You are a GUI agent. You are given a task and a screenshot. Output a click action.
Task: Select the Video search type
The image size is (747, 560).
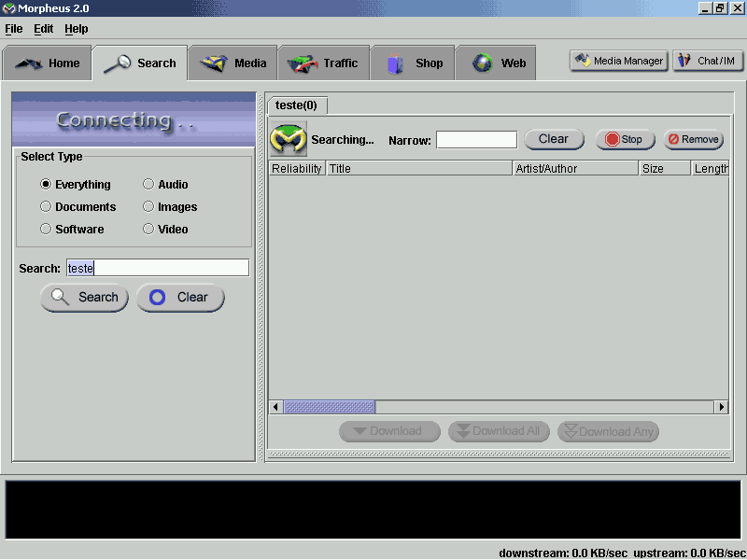click(148, 230)
